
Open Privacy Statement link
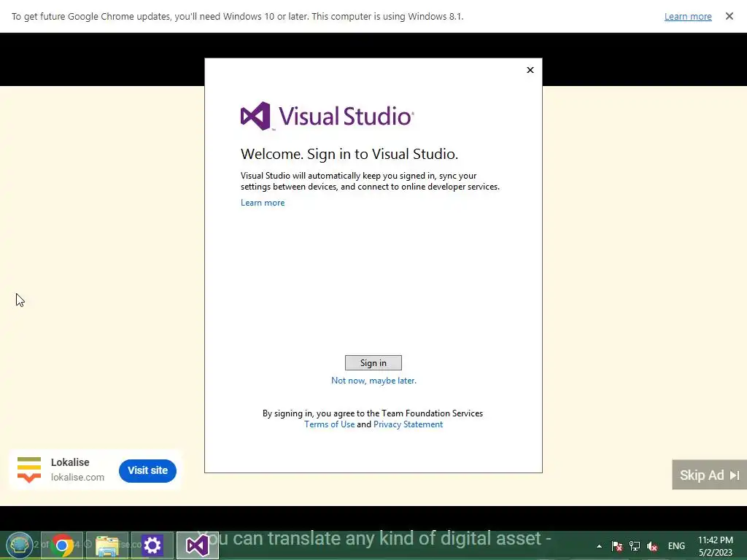tap(409, 424)
